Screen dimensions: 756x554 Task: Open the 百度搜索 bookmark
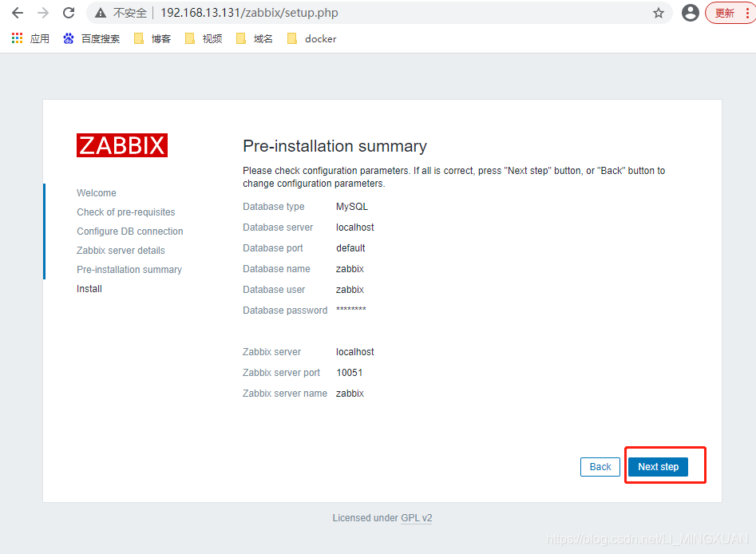click(92, 38)
